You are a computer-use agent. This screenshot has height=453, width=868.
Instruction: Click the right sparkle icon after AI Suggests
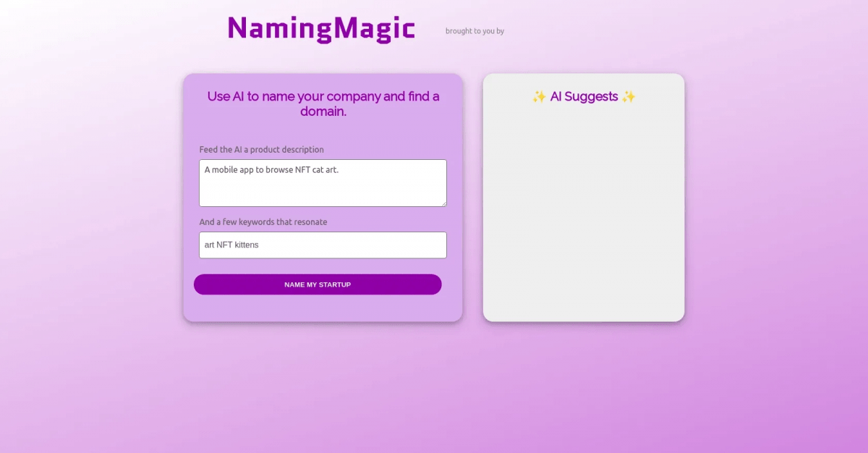click(628, 96)
